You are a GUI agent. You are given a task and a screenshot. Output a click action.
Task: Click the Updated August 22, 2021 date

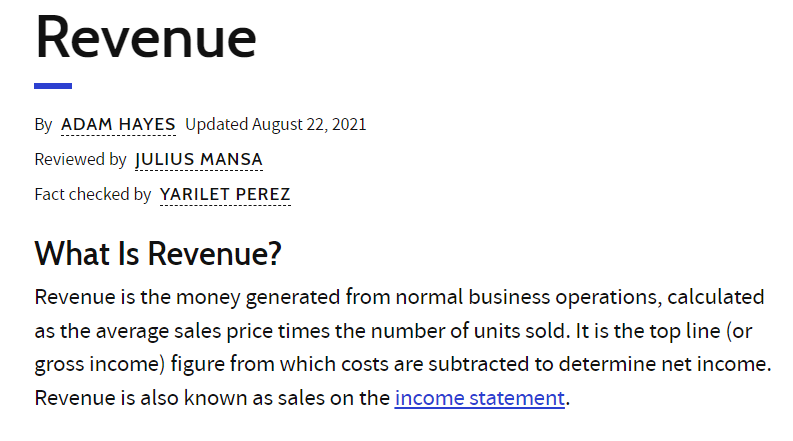click(276, 124)
